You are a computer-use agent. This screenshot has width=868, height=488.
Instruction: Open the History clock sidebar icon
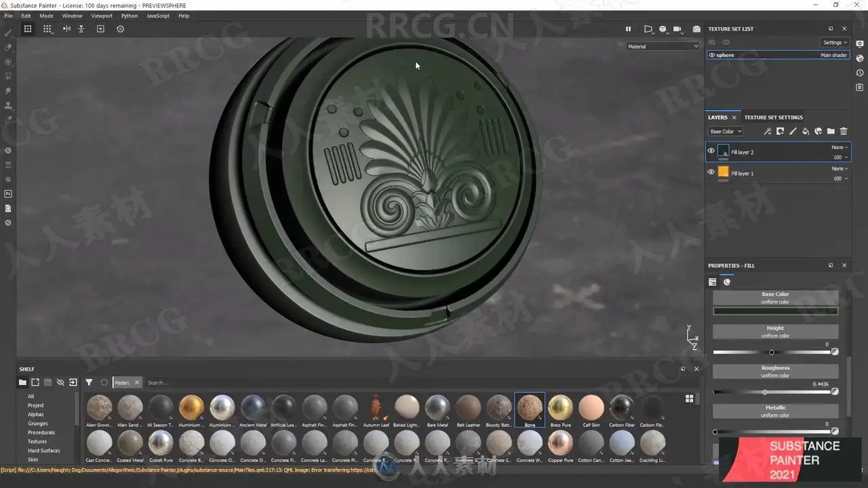[860, 73]
